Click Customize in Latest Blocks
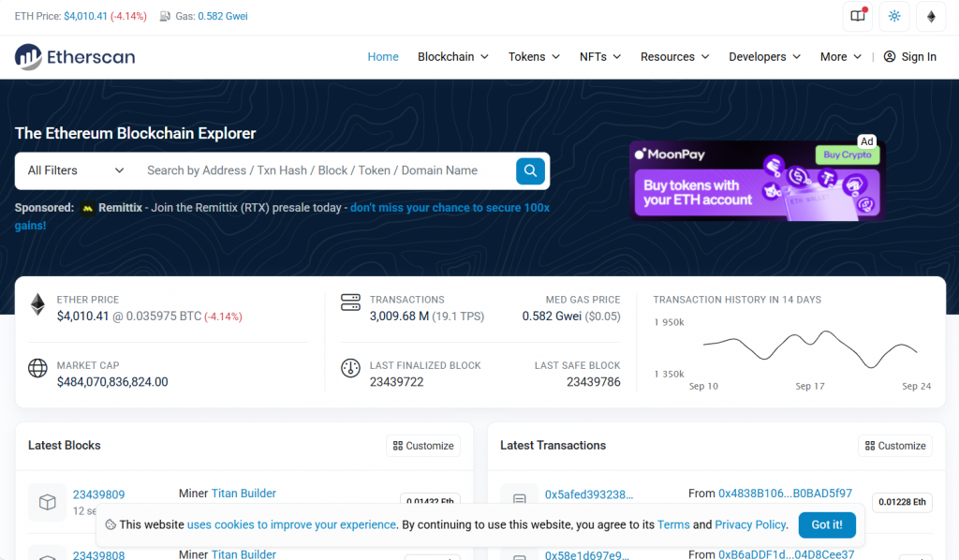This screenshot has height=560, width=959. 423,446
